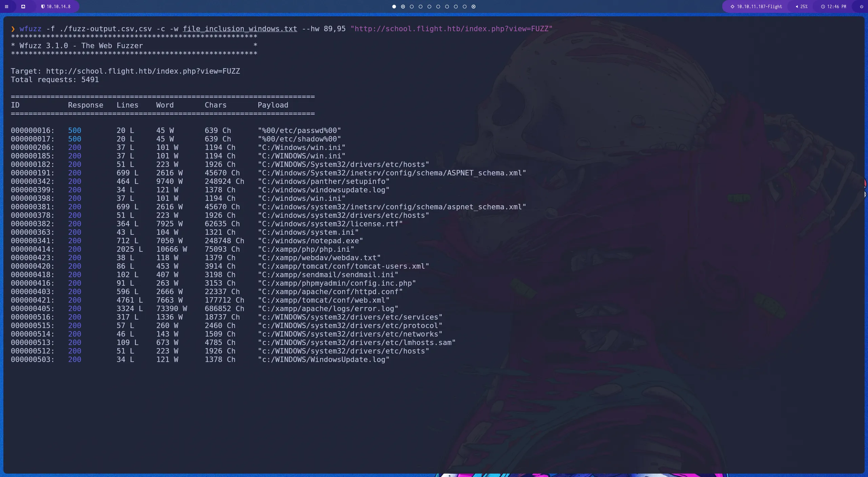Switch to the second workspace dot
The image size is (868, 477).
pyautogui.click(x=403, y=6)
